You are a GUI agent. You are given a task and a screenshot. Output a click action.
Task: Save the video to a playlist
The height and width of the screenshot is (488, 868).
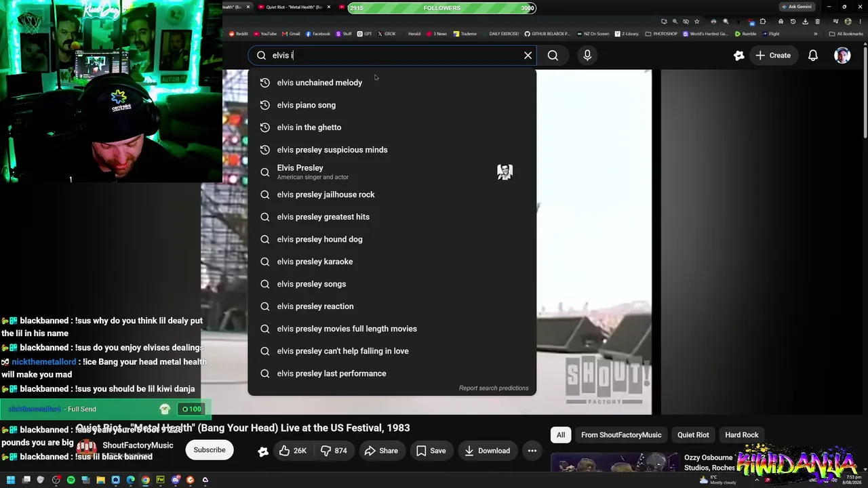[431, 451]
